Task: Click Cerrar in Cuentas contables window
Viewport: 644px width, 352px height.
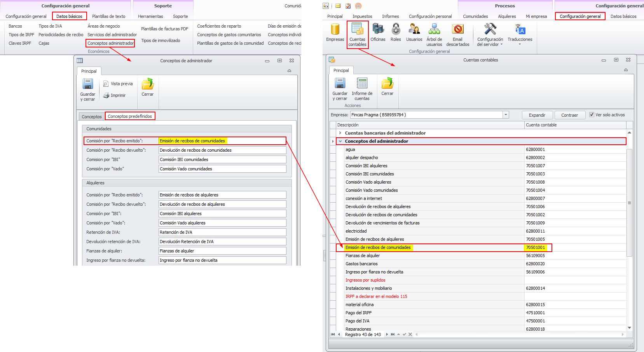Action: click(x=387, y=87)
